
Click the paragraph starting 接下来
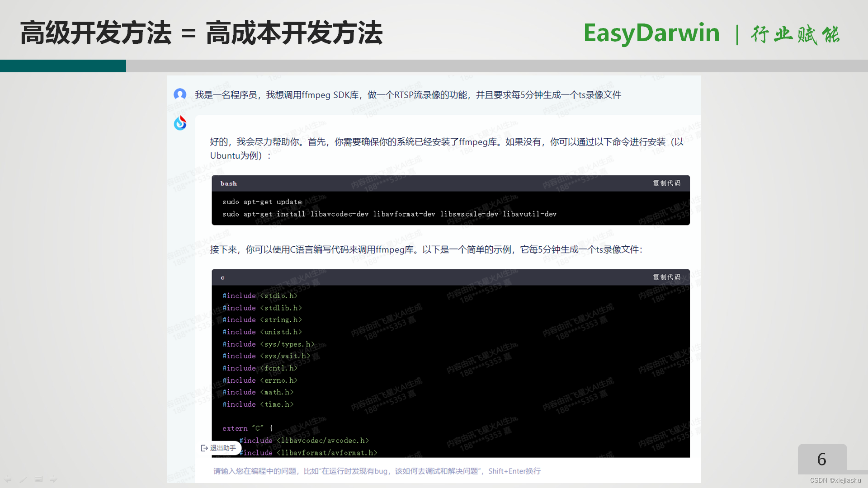pos(426,249)
